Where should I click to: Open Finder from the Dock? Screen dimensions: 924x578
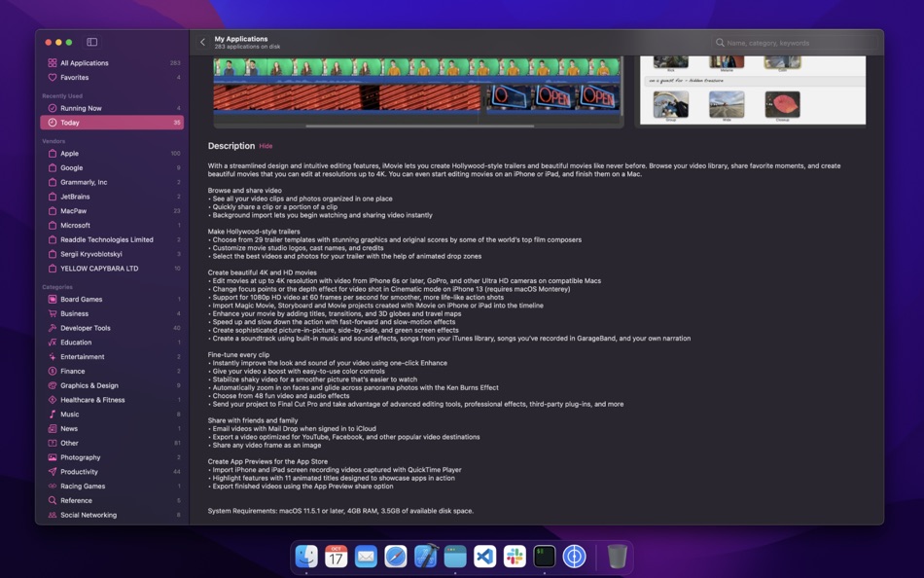(306, 557)
